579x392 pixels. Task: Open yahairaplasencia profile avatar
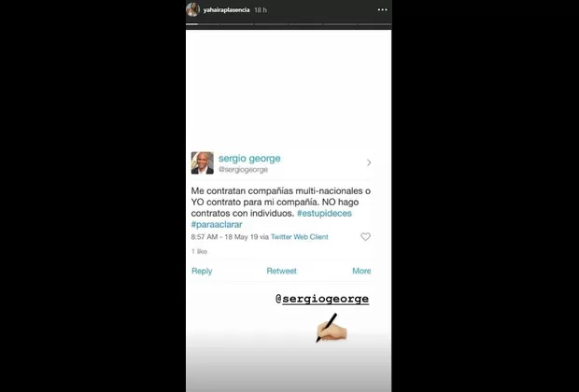[192, 9]
